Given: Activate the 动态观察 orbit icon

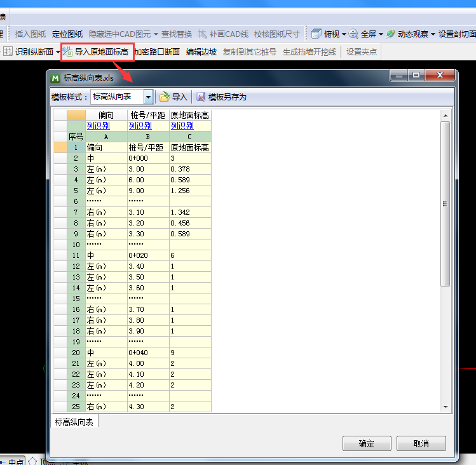Looking at the screenshot, I should click(391, 34).
